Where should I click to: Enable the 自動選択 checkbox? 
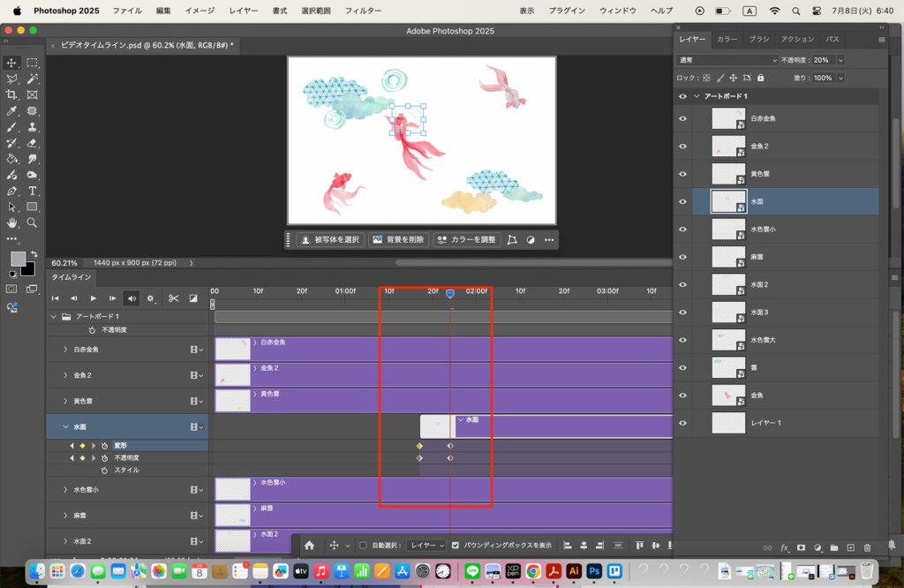(363, 546)
